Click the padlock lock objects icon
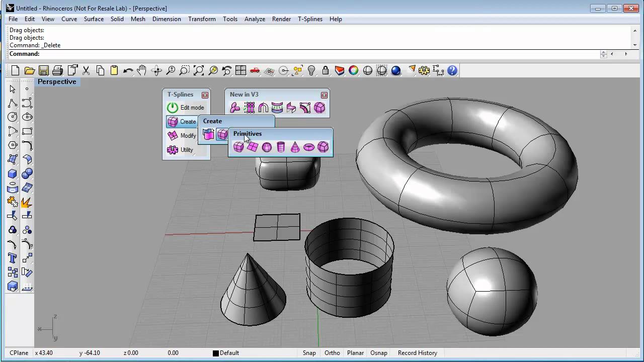 pyautogui.click(x=326, y=70)
